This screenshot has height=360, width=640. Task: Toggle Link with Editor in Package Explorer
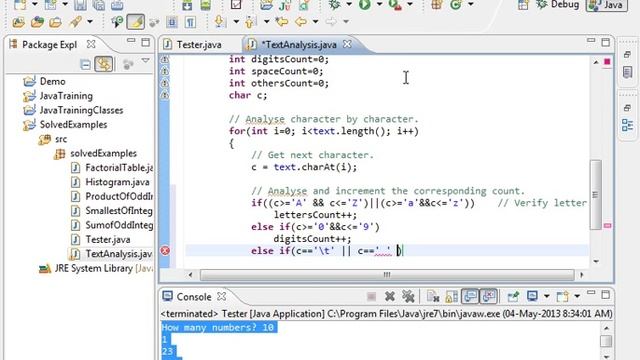104,64
